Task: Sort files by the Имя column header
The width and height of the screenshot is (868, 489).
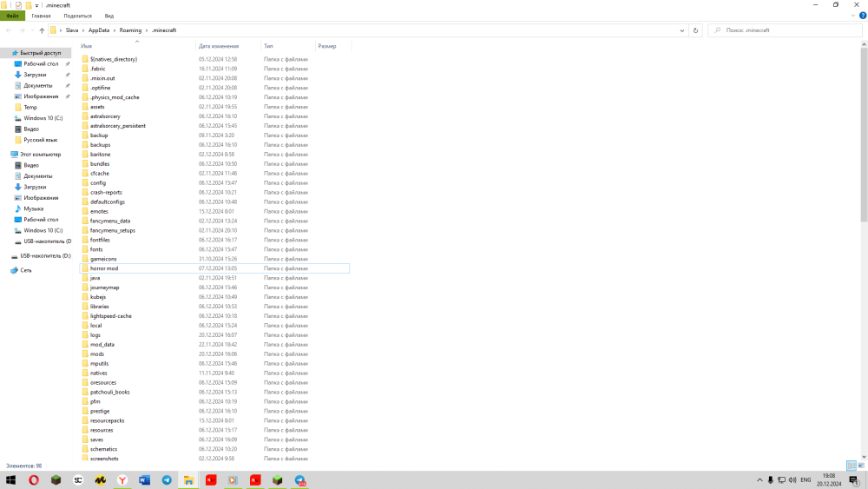Action: coord(86,46)
